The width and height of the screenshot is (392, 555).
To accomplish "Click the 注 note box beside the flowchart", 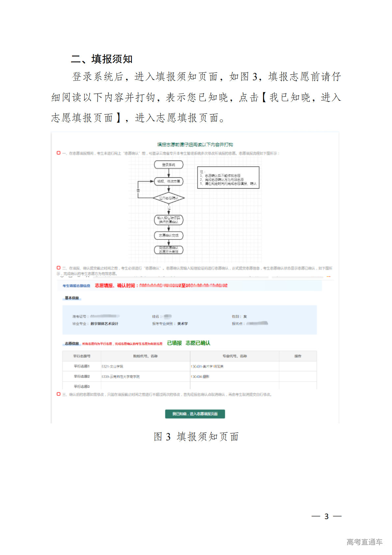I will click(228, 177).
